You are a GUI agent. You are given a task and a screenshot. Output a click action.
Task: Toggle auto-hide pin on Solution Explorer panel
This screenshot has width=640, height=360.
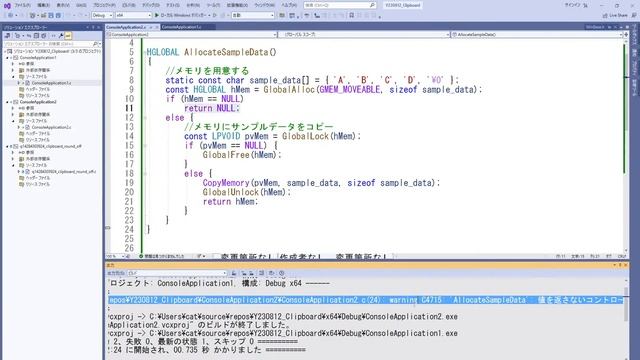click(93, 27)
